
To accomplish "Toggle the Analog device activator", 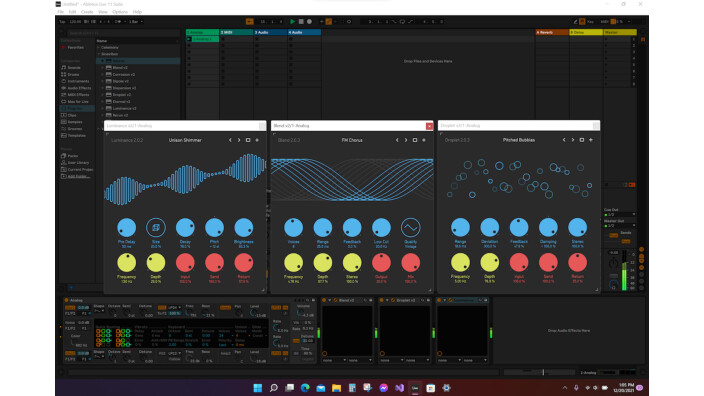I will click(x=66, y=300).
